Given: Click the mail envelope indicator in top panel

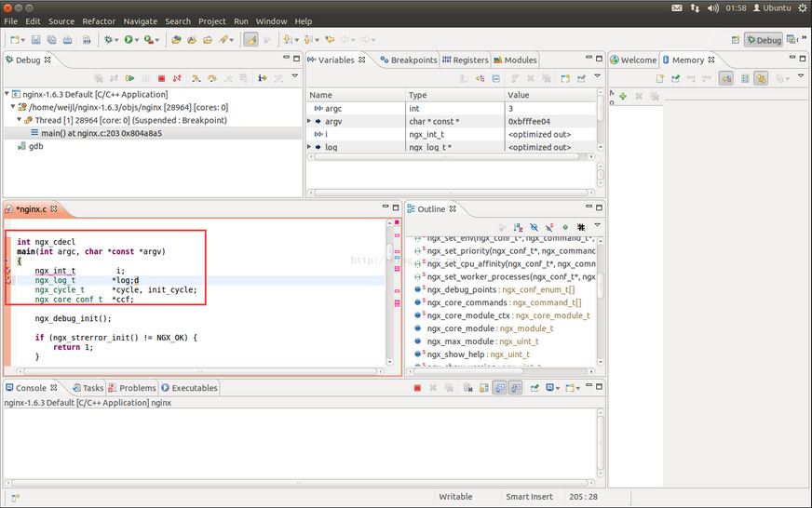Looking at the screenshot, I should [676, 7].
